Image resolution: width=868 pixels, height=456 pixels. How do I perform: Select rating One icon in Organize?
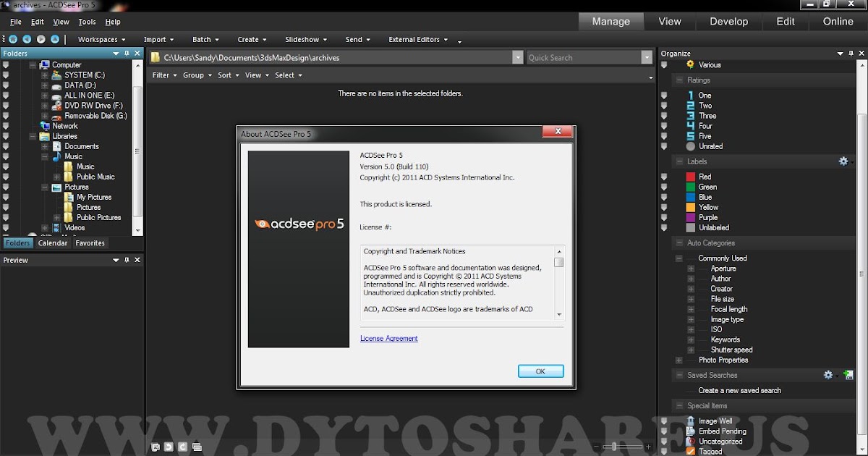pyautogui.click(x=690, y=96)
